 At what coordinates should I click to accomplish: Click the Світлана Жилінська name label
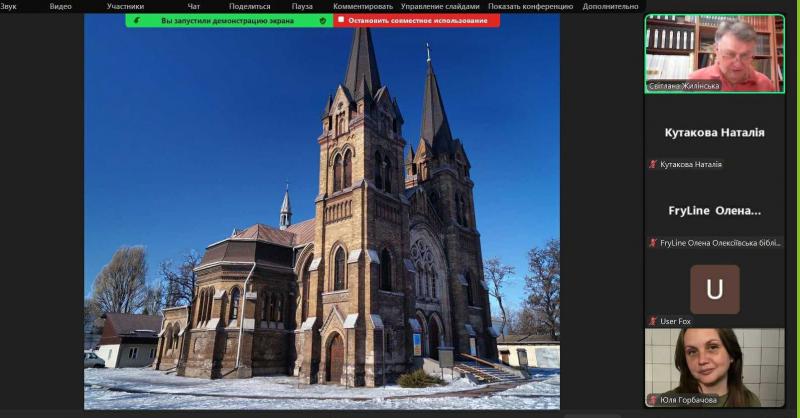click(x=684, y=86)
